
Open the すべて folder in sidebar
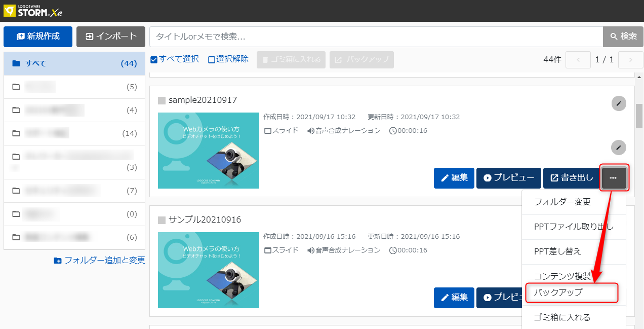[x=74, y=63]
